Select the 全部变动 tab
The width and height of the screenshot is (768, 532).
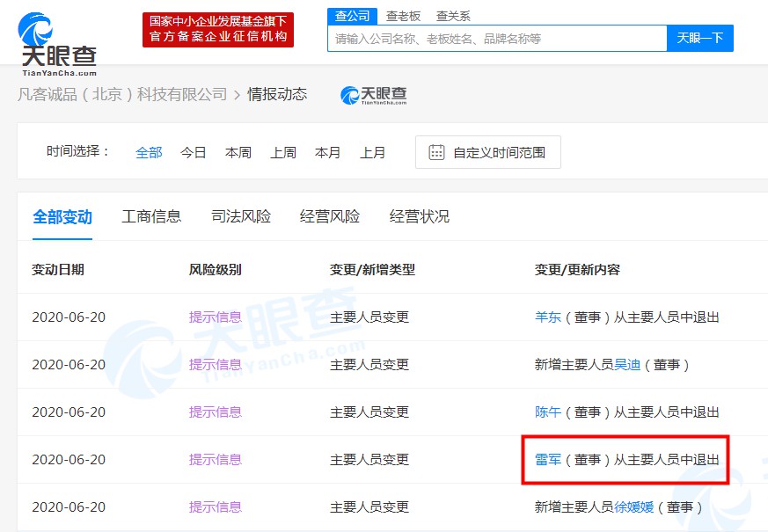[62, 216]
